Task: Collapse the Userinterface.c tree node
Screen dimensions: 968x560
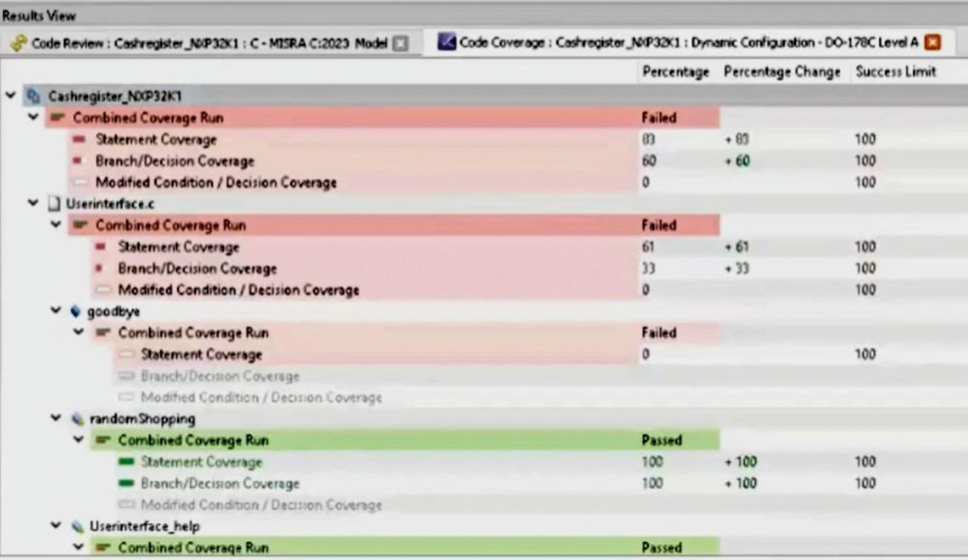Action: pos(33,203)
